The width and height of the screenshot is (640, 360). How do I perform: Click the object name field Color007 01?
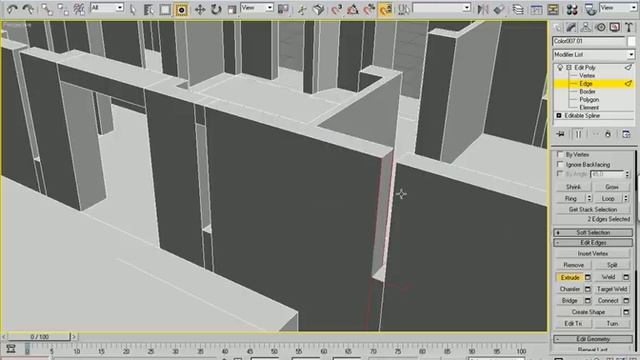(589, 41)
